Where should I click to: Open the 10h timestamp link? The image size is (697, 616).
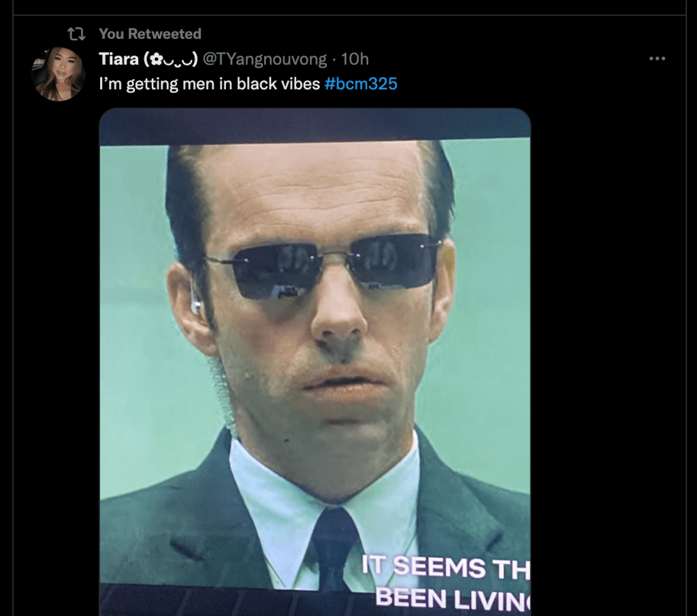pos(355,59)
